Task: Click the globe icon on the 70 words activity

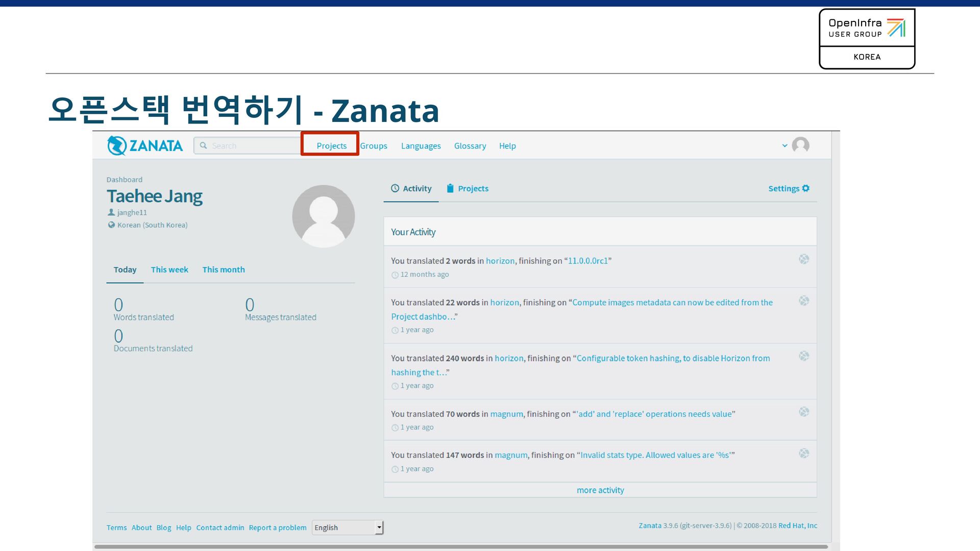Action: tap(804, 412)
